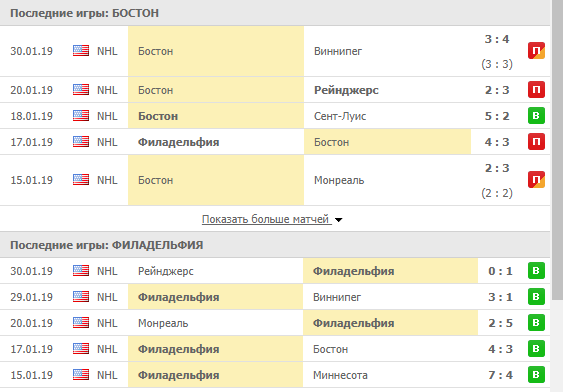Image resolution: width=563 pixels, height=392 pixels.
Task: Select 'Сент-Луис' team name
Action: tap(340, 116)
